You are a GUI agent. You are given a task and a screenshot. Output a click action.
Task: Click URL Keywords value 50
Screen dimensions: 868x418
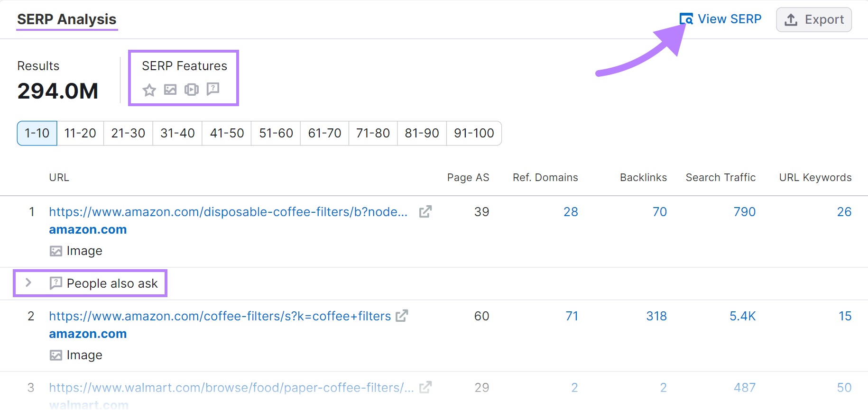click(x=844, y=388)
